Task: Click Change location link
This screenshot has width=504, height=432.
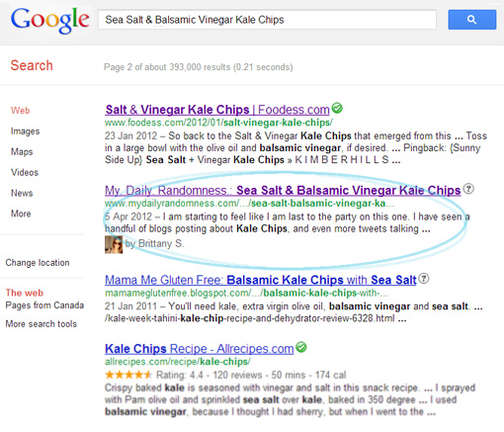Action: point(38,263)
